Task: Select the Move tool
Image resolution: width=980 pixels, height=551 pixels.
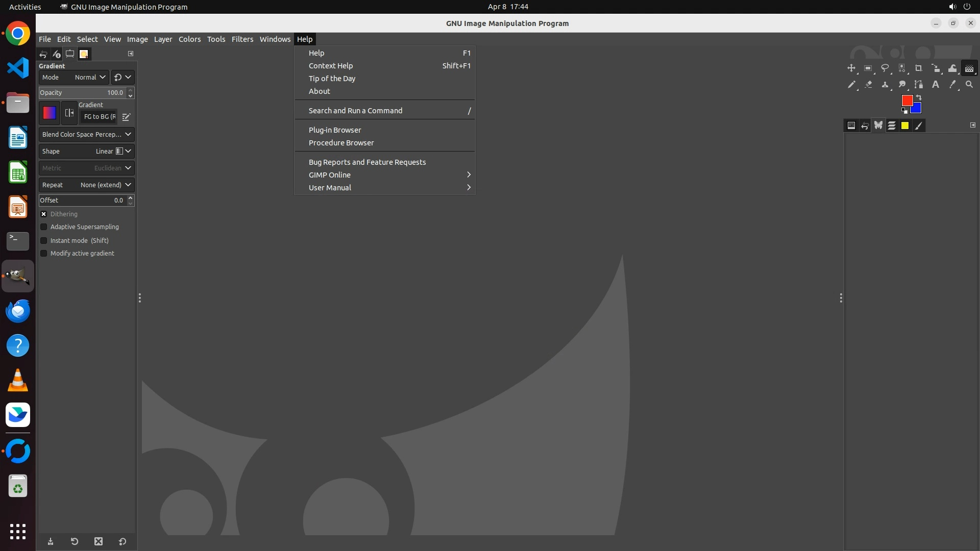Action: 851,68
